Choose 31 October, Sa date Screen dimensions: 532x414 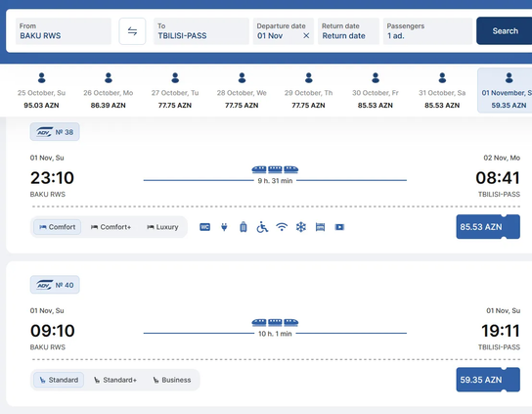pyautogui.click(x=442, y=90)
